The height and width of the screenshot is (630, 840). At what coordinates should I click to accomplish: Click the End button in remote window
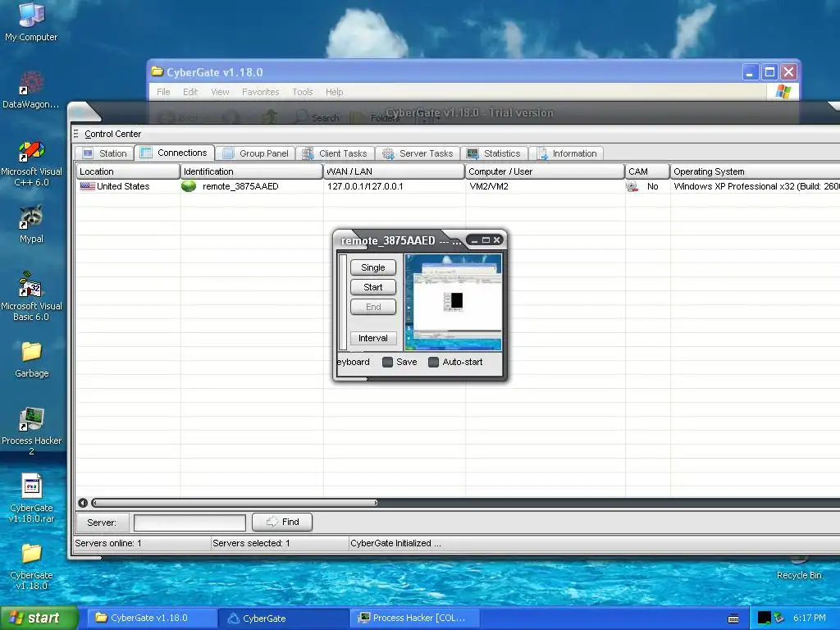click(x=373, y=307)
